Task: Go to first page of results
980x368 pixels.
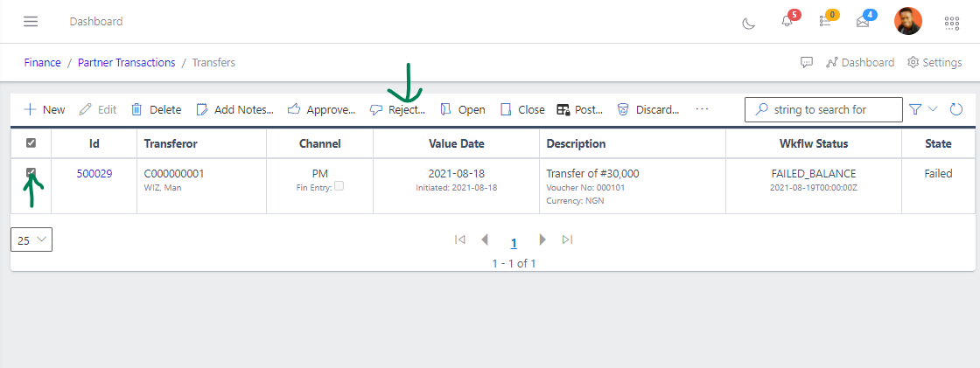Action: click(460, 240)
